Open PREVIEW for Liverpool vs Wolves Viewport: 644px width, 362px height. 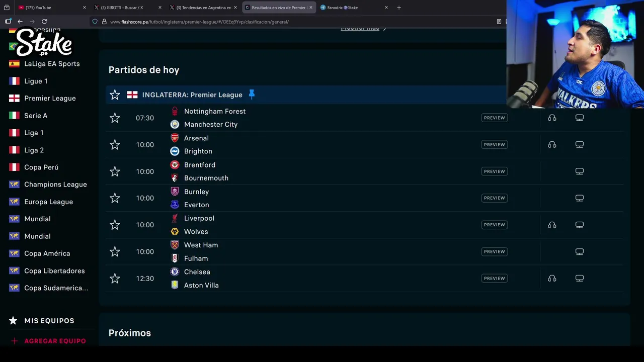tap(494, 225)
